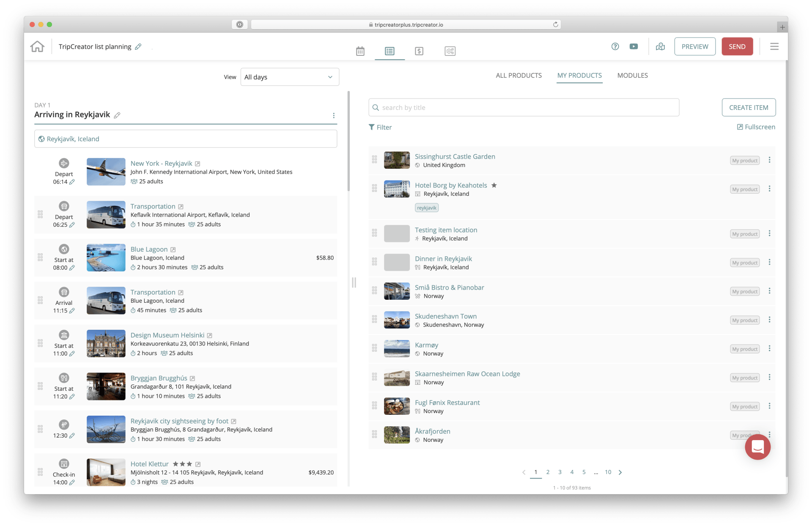Open the pricing dollar view icon
Screen dimensions: 812x526
point(419,51)
